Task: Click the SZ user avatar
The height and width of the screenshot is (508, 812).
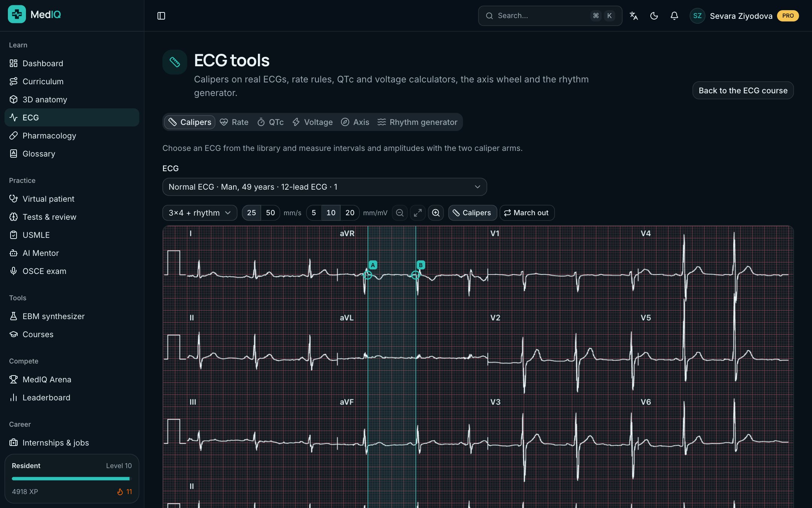Action: pos(697,16)
